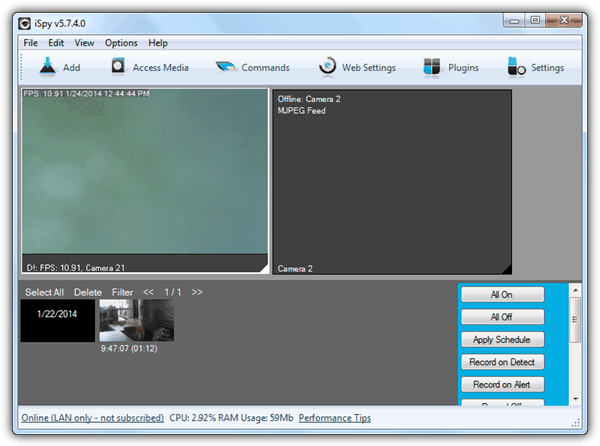Click the All On button
This screenshot has width=600, height=446.
pyautogui.click(x=502, y=295)
